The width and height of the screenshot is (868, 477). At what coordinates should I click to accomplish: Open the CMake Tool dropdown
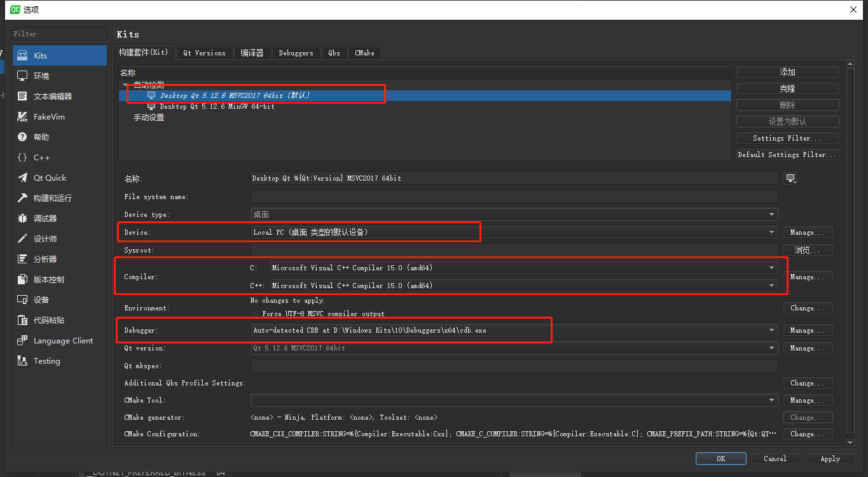[x=771, y=400]
